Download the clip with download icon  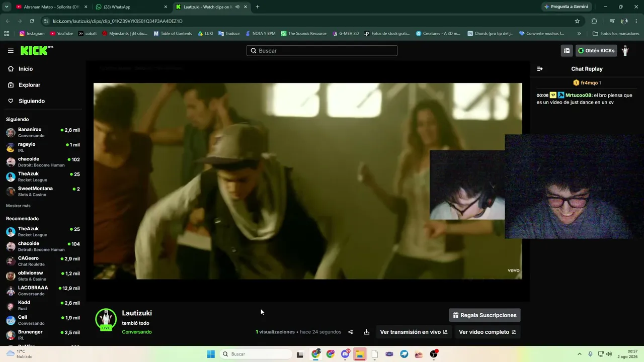(366, 332)
